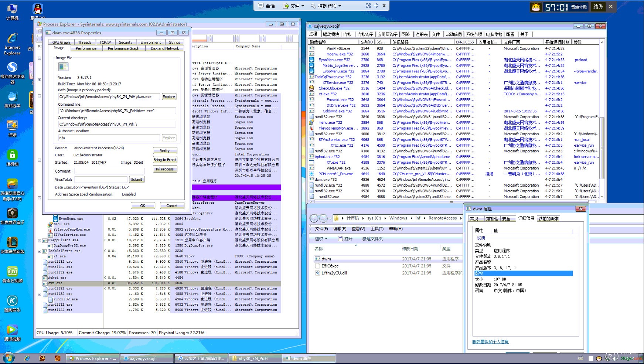Launch the 英雄联盟新版 desktop shortcut
The image size is (644, 364).
[12, 245]
